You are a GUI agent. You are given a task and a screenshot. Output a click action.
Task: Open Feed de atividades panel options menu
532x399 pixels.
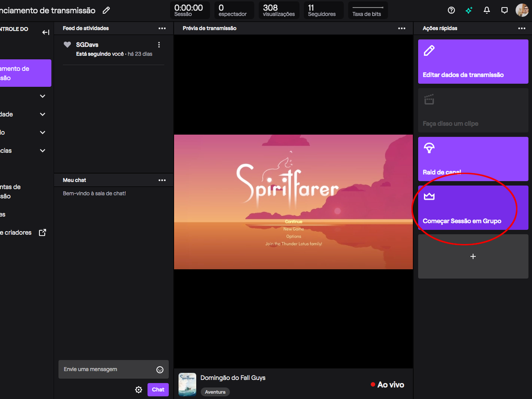[162, 29]
